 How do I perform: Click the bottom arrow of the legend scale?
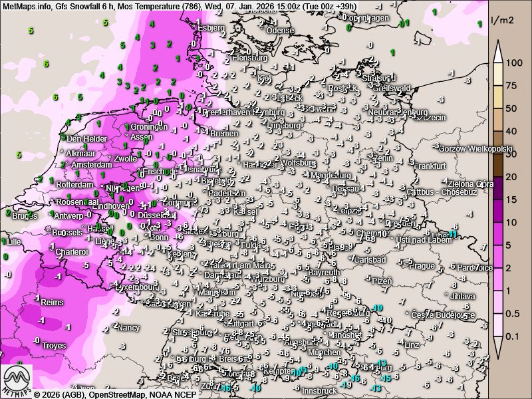pos(498,350)
